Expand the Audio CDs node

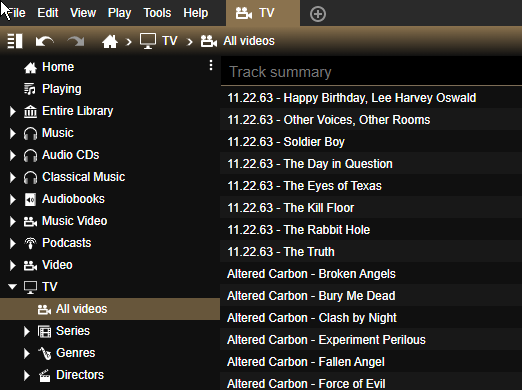coord(13,155)
